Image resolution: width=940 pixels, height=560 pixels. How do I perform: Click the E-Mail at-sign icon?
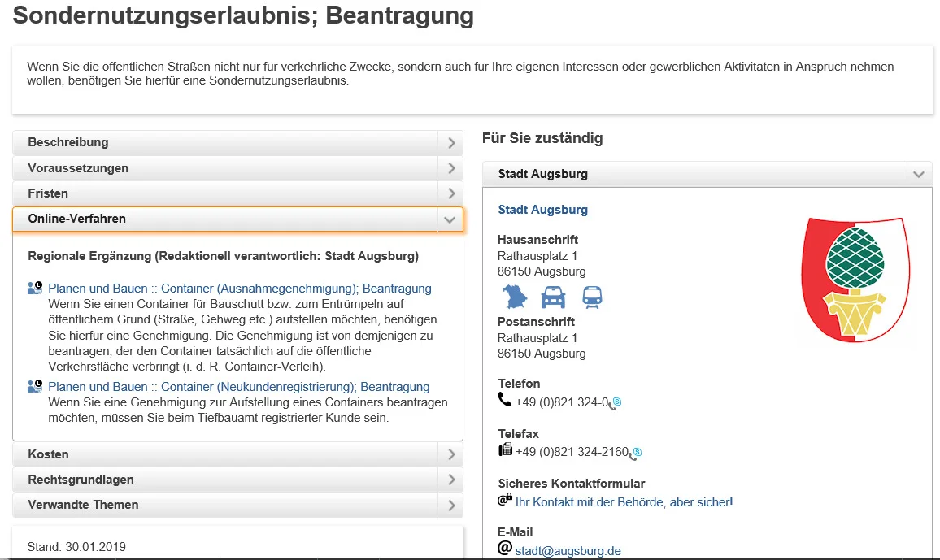point(505,548)
